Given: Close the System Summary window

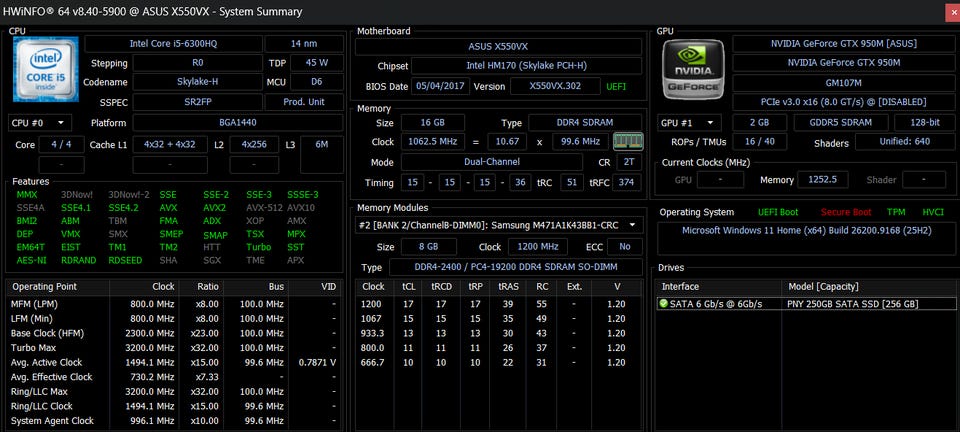Looking at the screenshot, I should pos(952,12).
